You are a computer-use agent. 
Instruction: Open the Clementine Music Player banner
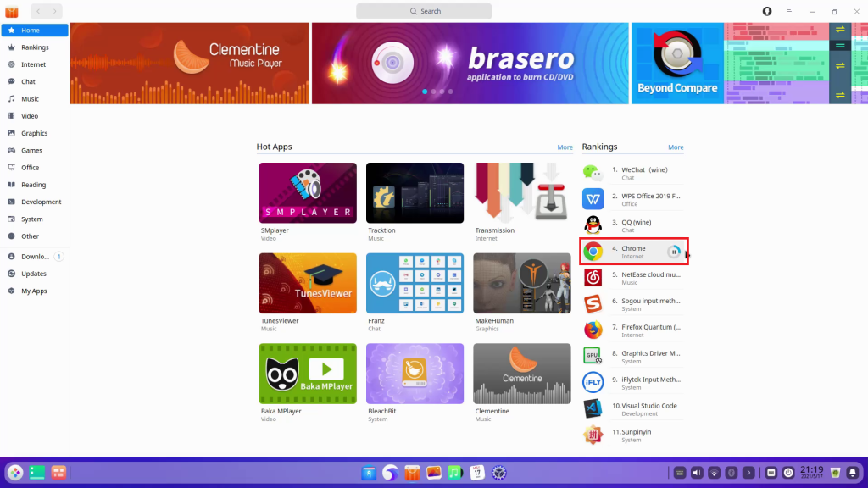189,63
